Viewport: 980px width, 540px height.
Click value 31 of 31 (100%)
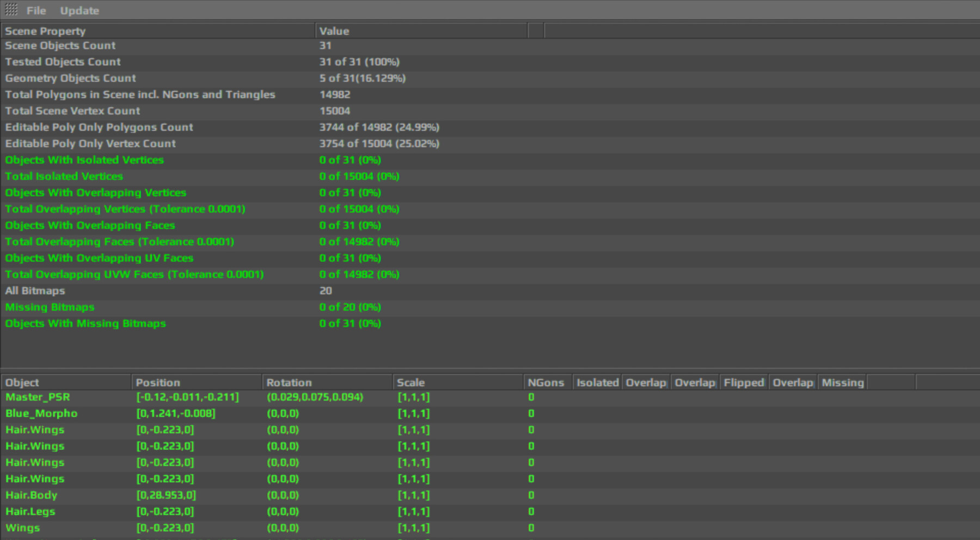pyautogui.click(x=359, y=62)
